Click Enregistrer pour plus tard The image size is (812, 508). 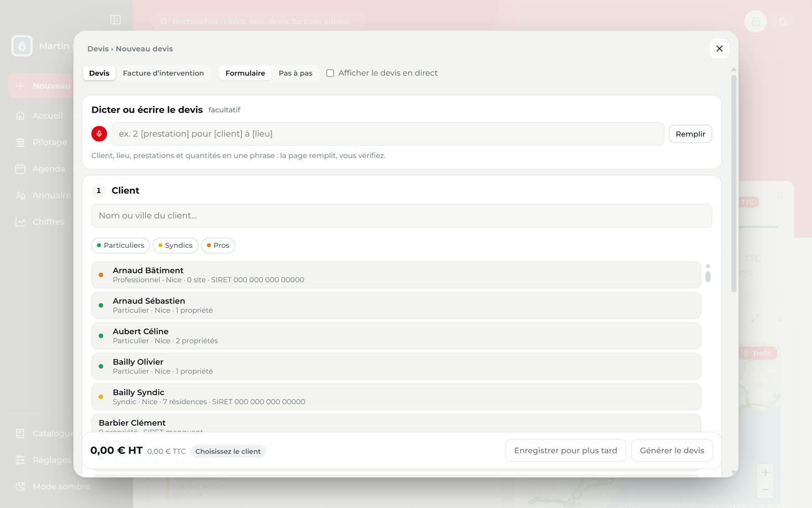565,451
